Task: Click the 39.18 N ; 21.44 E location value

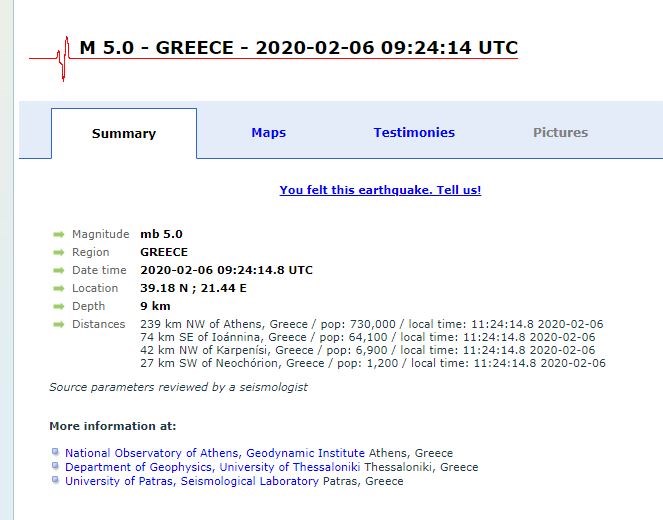Action: tap(193, 288)
